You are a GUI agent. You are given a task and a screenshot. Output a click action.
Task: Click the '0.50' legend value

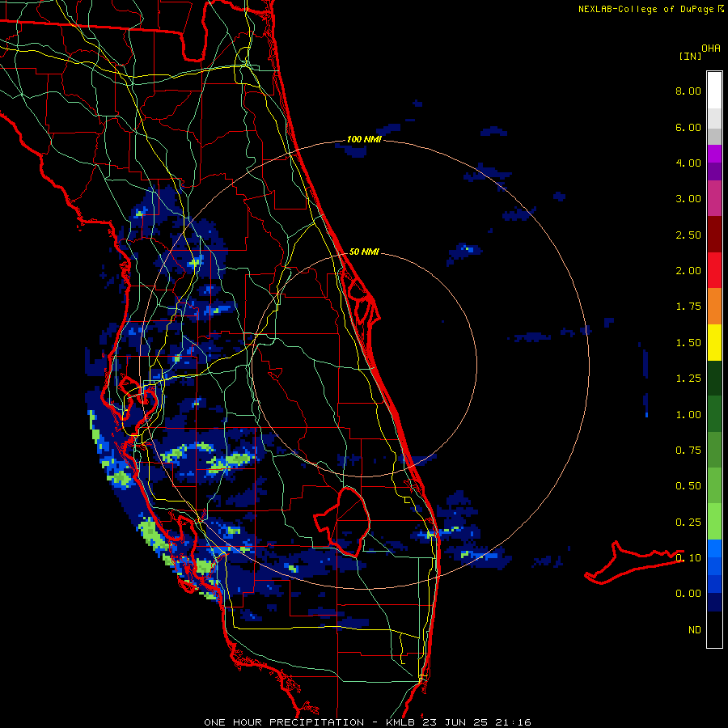click(x=688, y=486)
